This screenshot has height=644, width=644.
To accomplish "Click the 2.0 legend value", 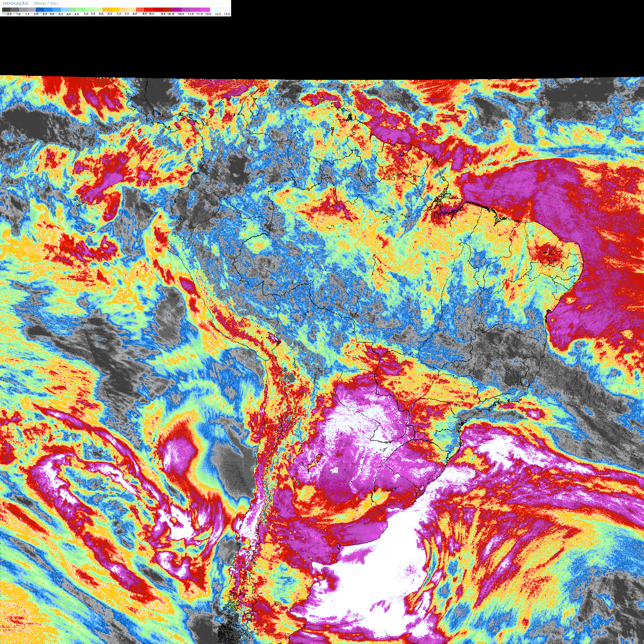I will click(36, 14).
